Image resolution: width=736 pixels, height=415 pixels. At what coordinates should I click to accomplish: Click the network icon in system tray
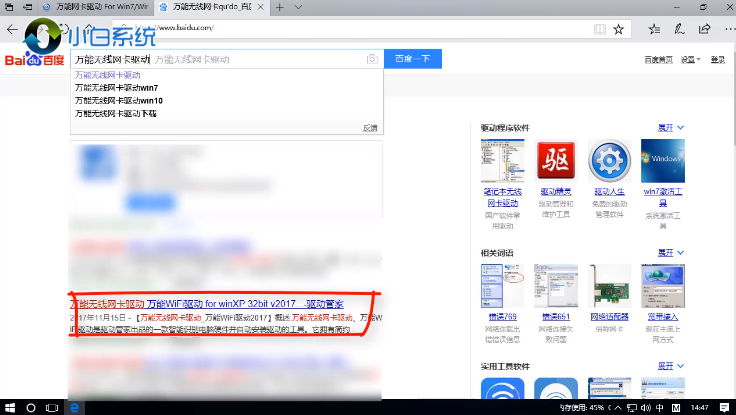click(632, 407)
